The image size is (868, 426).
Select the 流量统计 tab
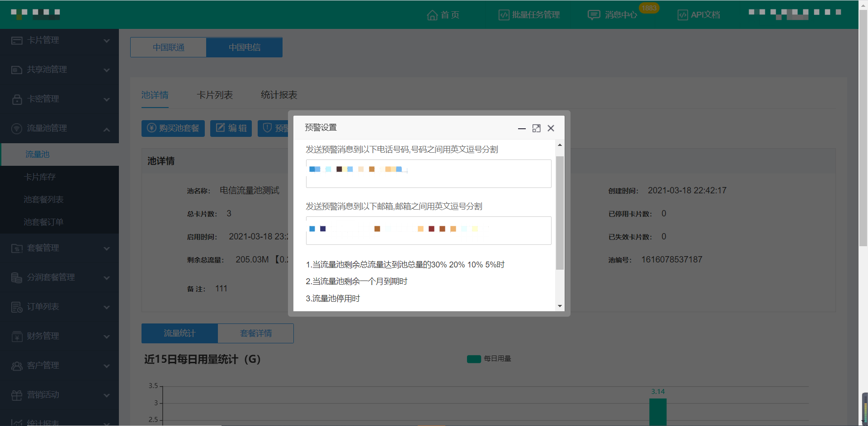pos(179,333)
